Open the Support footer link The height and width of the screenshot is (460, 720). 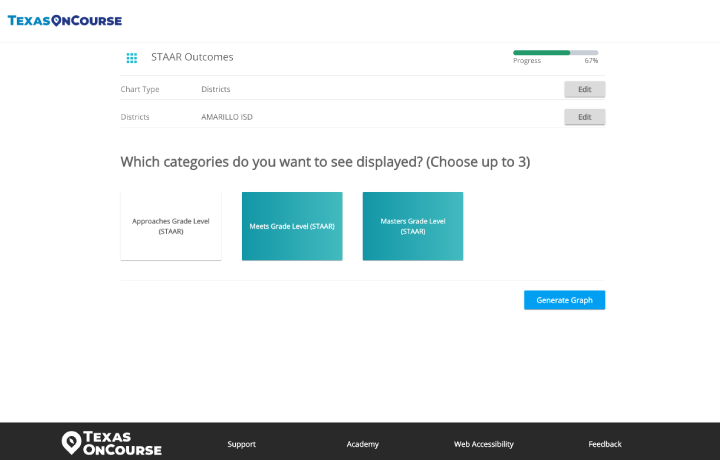click(x=241, y=444)
